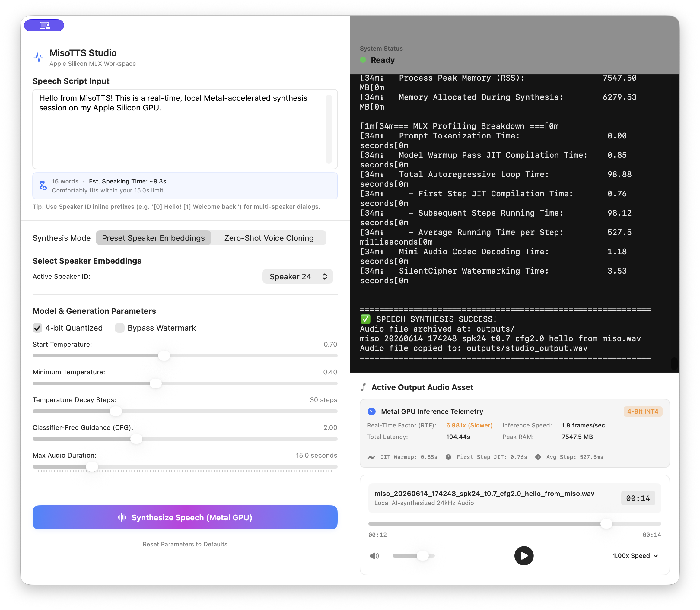Viewport: 700px width, 610px height.
Task: Click 'Est. Speaking Time: ~9.3s' text
Action: (x=127, y=181)
